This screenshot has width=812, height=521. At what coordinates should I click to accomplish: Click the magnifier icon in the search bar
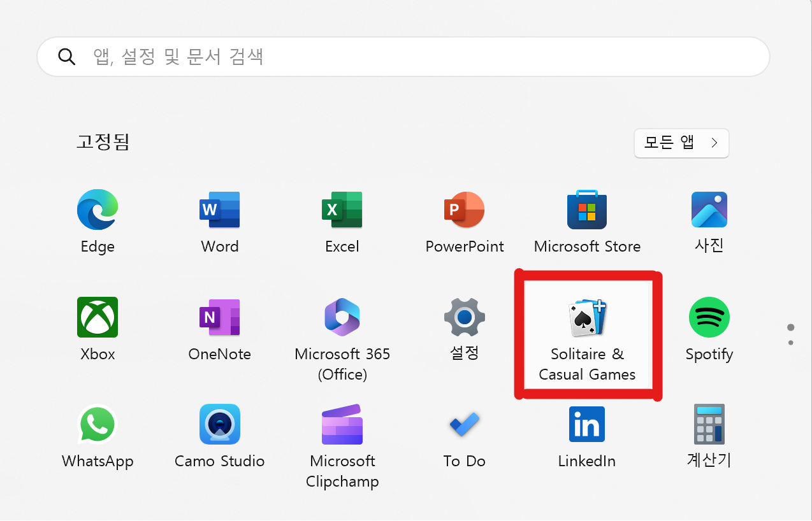point(67,57)
